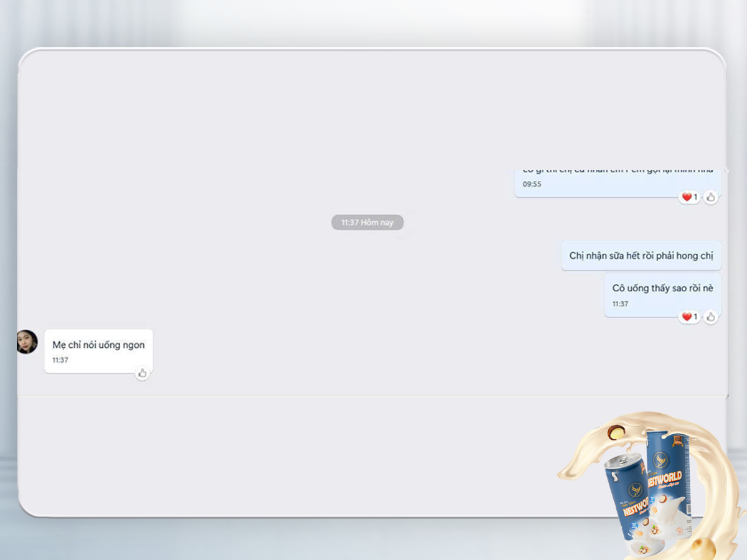
Task: Select the "Mẹ chỉ nói uống ngon" reply text
Action: pyautogui.click(x=98, y=345)
